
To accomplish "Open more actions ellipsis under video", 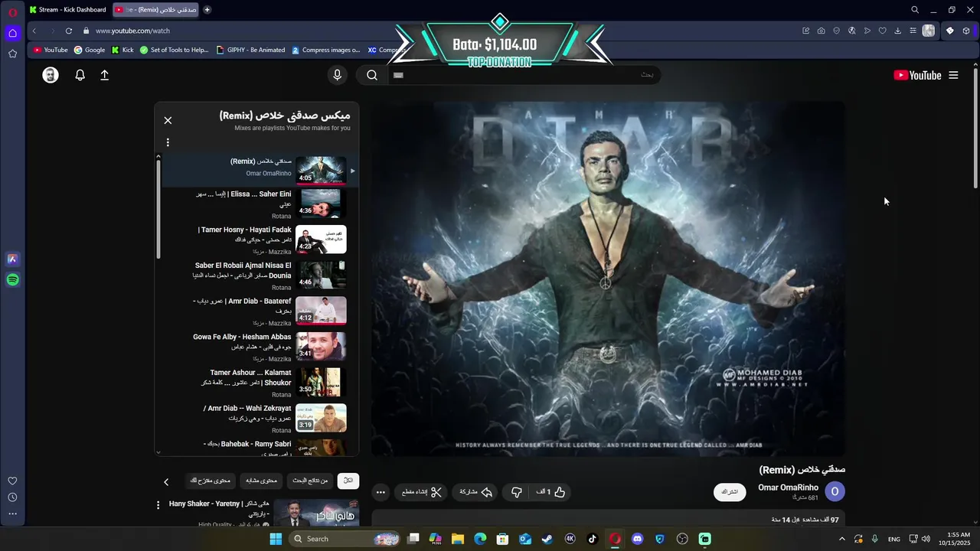I will click(381, 492).
